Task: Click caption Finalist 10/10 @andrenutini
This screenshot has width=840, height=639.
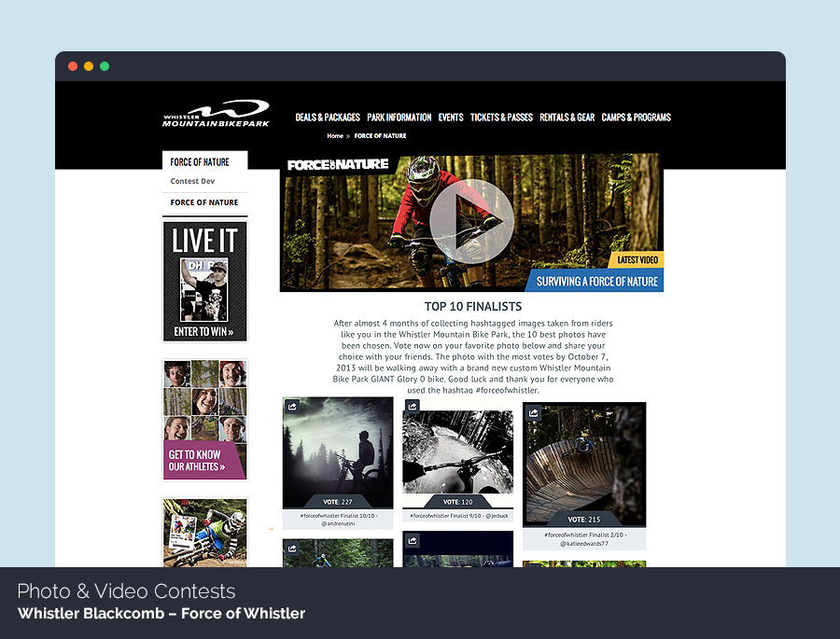Action: click(338, 520)
